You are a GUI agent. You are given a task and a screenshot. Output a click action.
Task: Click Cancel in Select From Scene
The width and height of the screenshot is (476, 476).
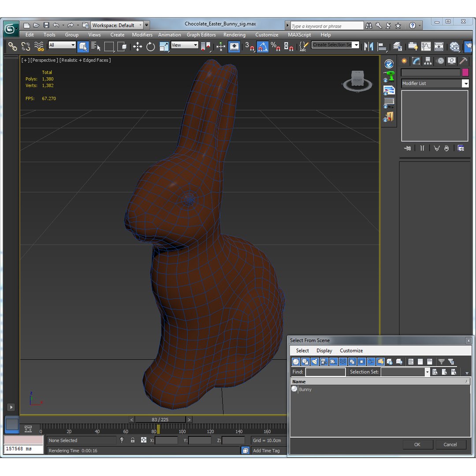coord(450,444)
